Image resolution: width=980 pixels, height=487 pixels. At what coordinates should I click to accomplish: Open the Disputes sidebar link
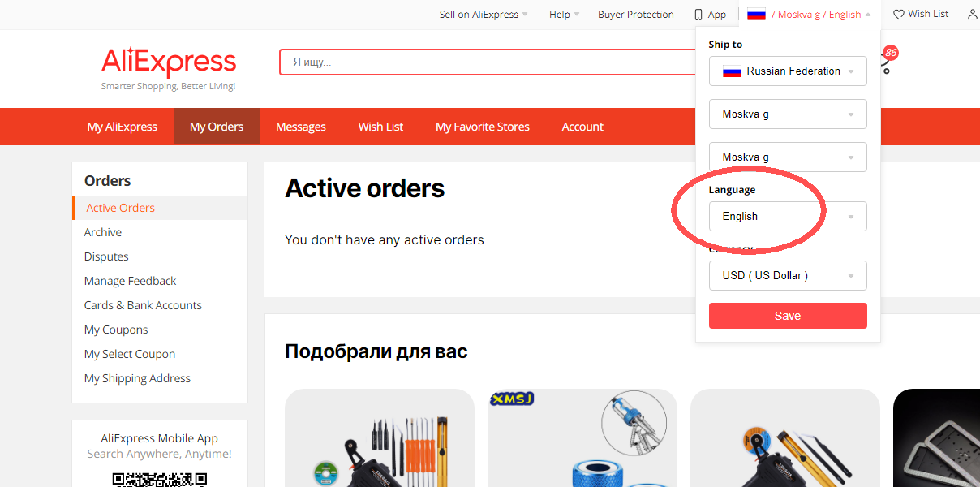pyautogui.click(x=106, y=256)
